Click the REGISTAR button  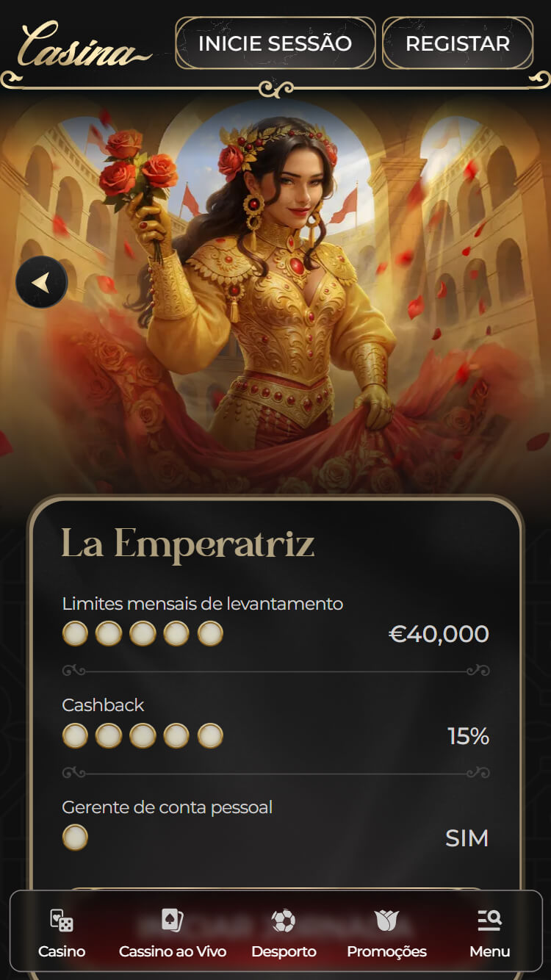click(458, 43)
